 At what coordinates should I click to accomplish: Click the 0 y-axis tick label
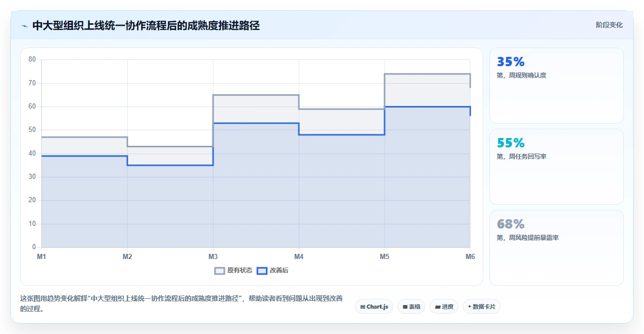point(34,247)
